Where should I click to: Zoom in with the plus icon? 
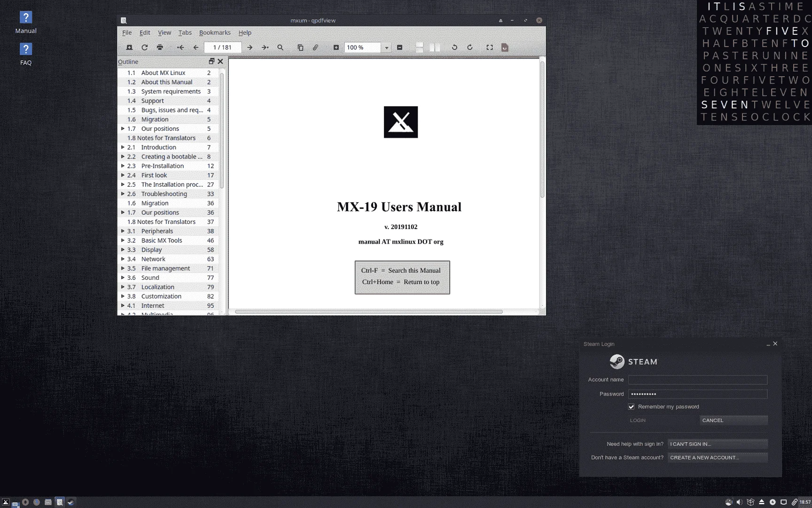coord(336,48)
